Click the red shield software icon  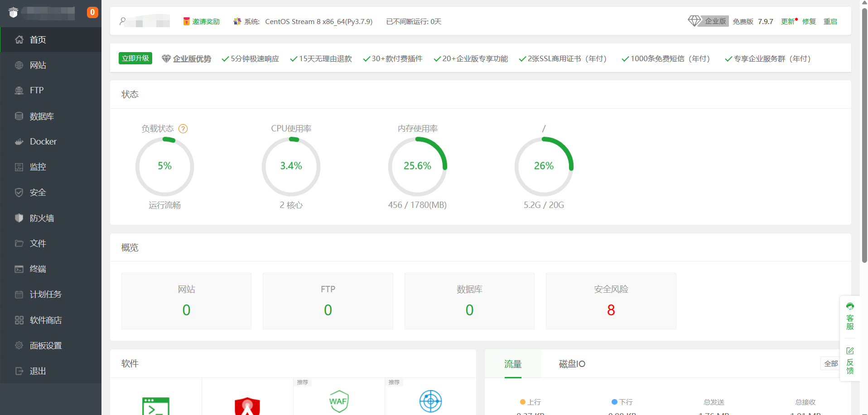click(247, 405)
